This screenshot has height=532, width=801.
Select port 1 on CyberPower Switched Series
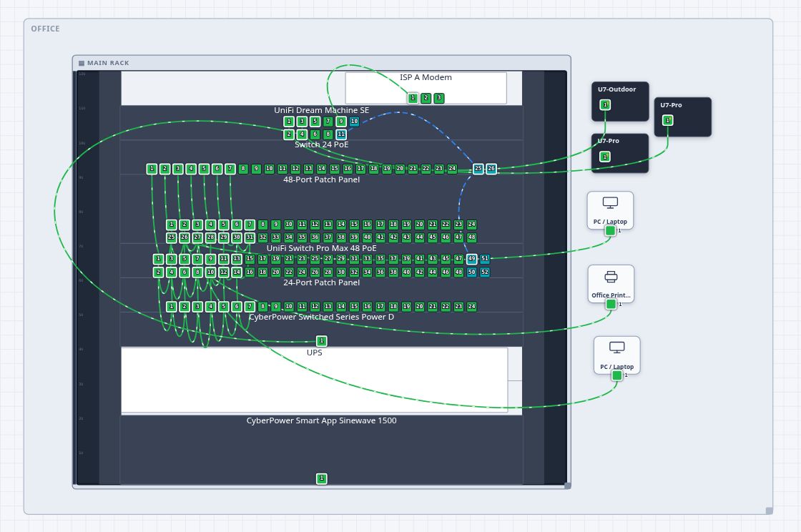tap(321, 341)
